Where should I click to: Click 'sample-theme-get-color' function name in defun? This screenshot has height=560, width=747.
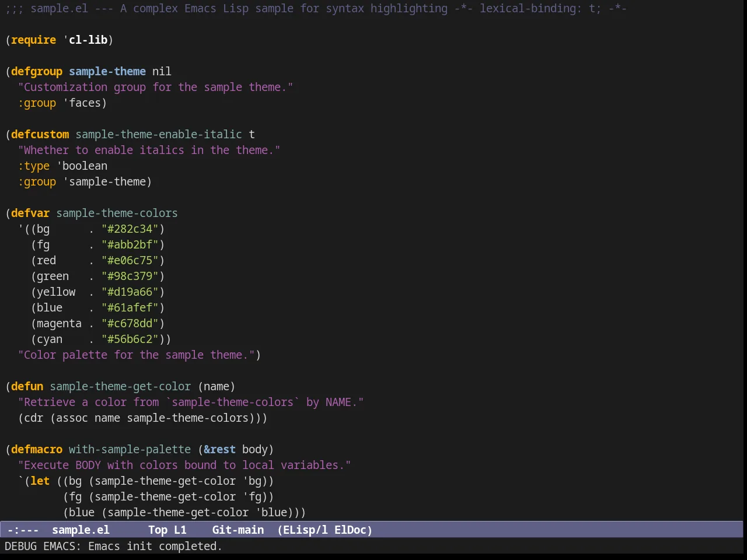pos(120,386)
